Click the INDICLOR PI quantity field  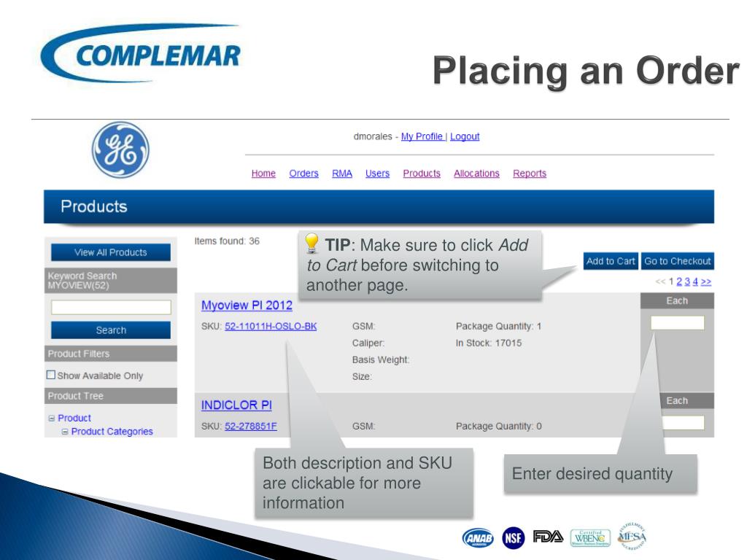(x=683, y=423)
